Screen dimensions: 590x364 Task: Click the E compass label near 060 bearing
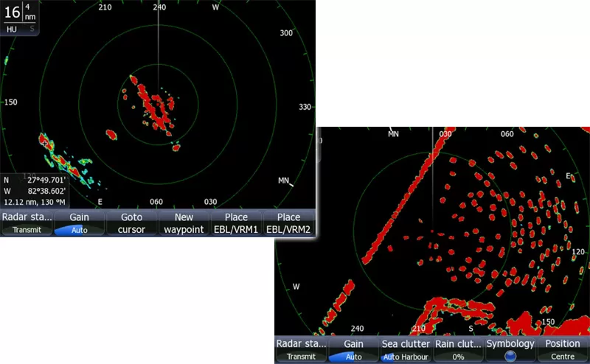100,201
